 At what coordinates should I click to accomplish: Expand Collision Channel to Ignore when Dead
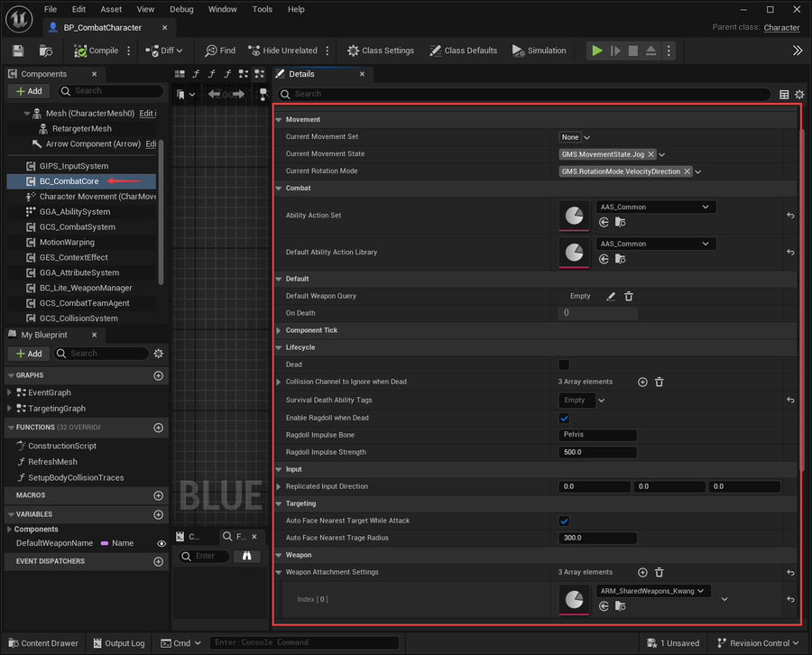tap(279, 383)
